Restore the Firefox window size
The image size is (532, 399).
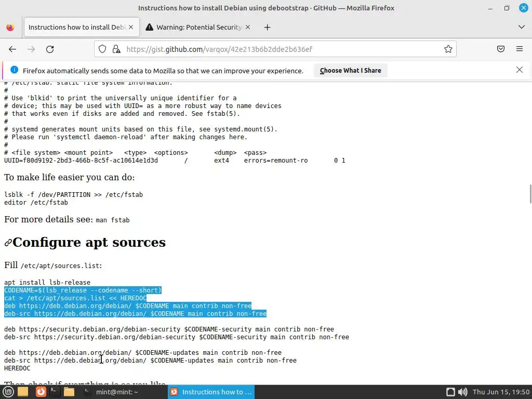[507, 8]
